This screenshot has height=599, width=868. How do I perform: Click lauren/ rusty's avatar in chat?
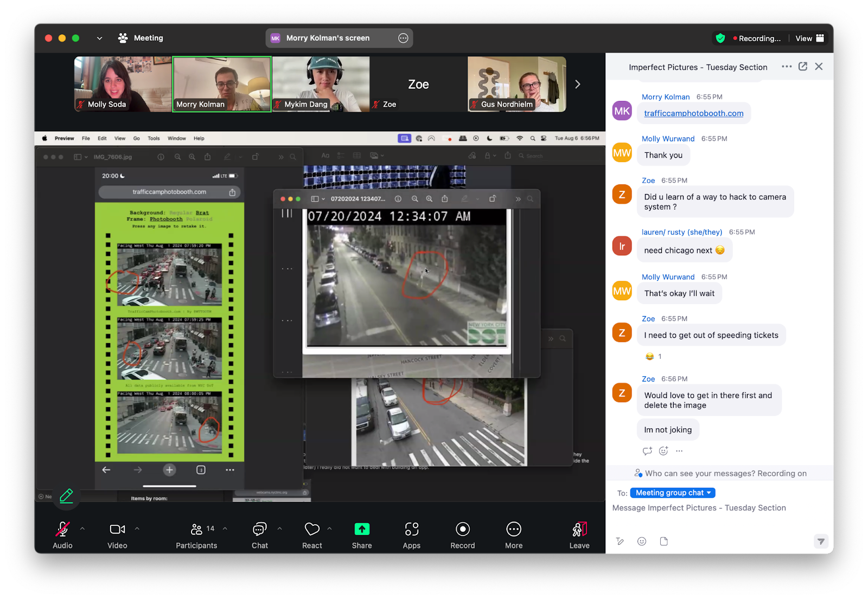tap(622, 246)
